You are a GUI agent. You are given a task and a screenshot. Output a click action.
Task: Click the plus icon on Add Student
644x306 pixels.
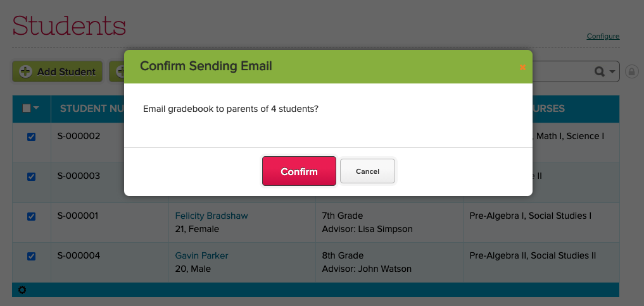(x=25, y=71)
